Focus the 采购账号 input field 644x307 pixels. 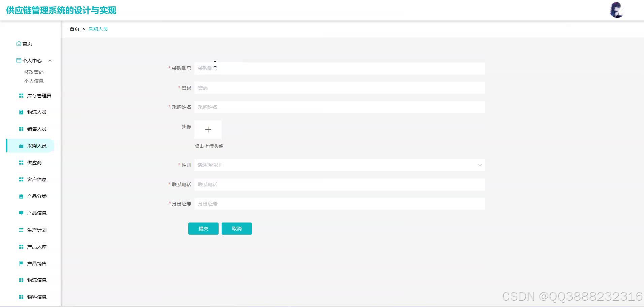340,68
